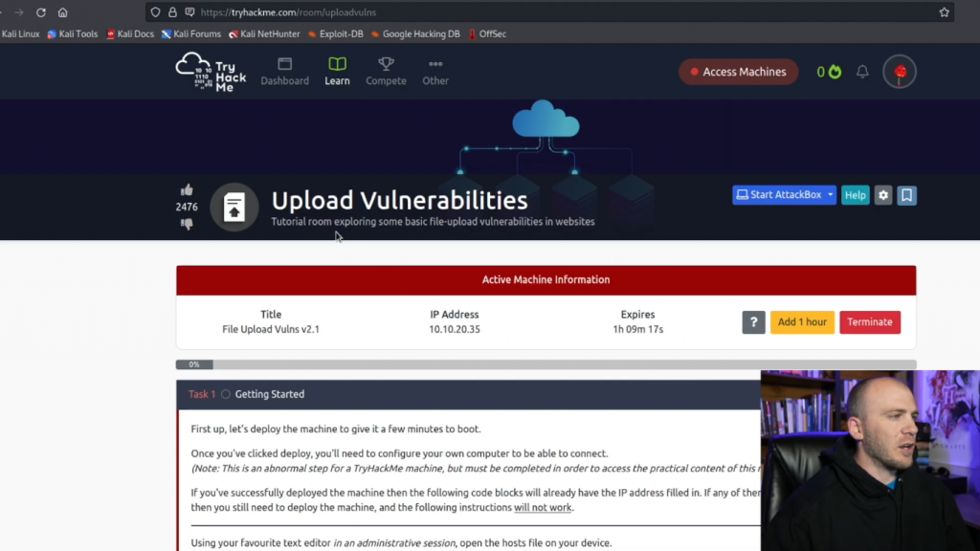Open the Learn nav item
980x551 pixels.
(337, 72)
